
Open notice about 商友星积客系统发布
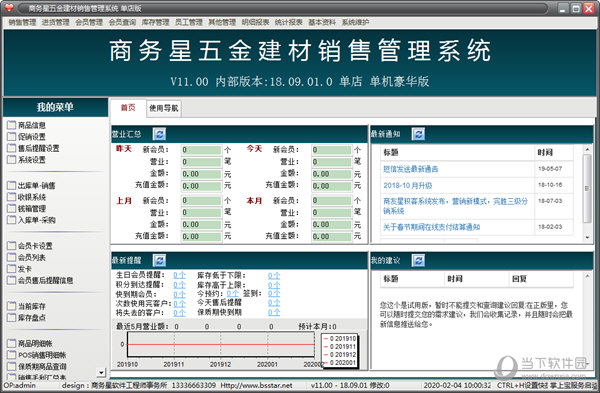(455, 206)
